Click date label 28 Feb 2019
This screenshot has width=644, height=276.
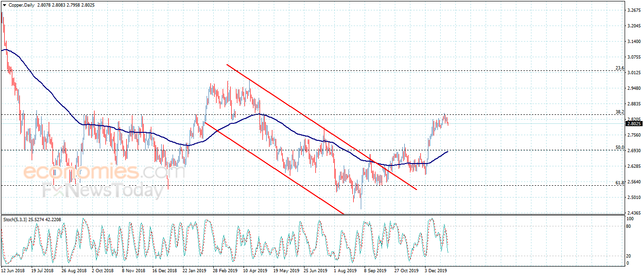coord(225,271)
